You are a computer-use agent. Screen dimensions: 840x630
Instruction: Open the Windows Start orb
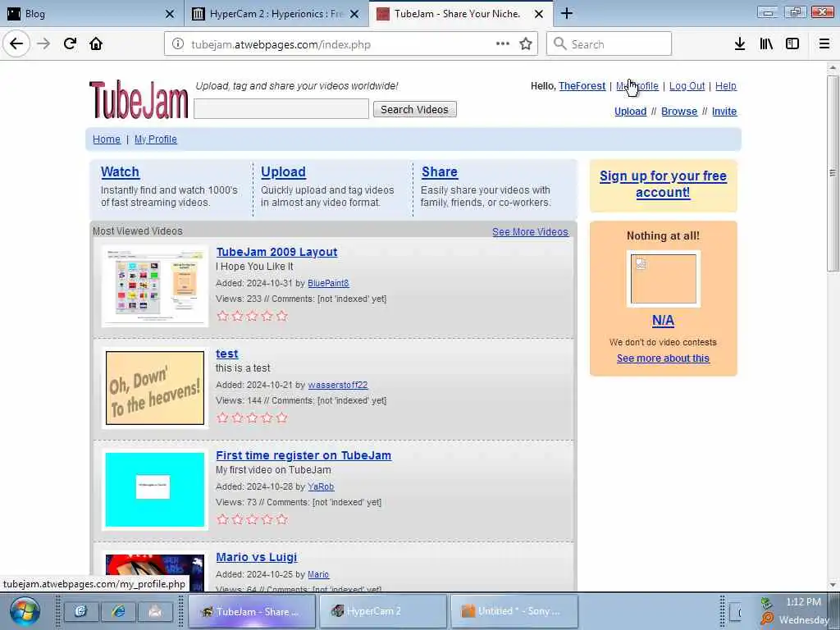coord(25,611)
